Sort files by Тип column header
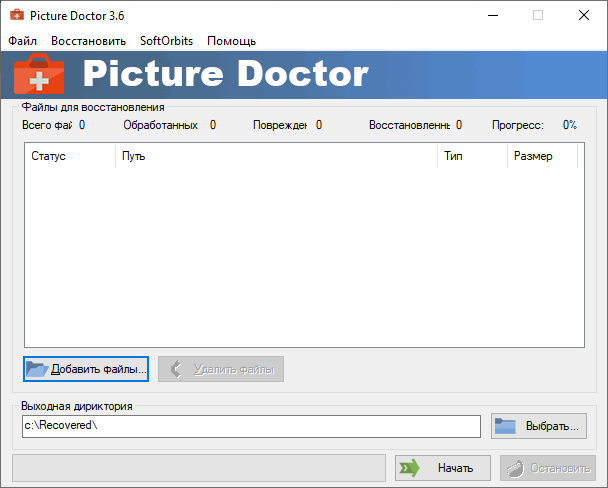This screenshot has height=488, width=608. (x=470, y=157)
